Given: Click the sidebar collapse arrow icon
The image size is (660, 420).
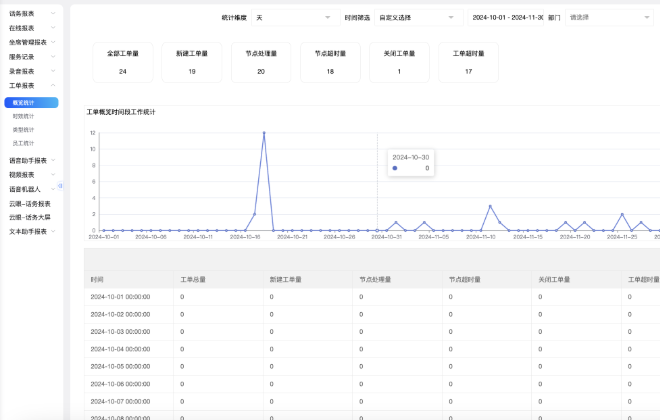Looking at the screenshot, I should 60,186.
